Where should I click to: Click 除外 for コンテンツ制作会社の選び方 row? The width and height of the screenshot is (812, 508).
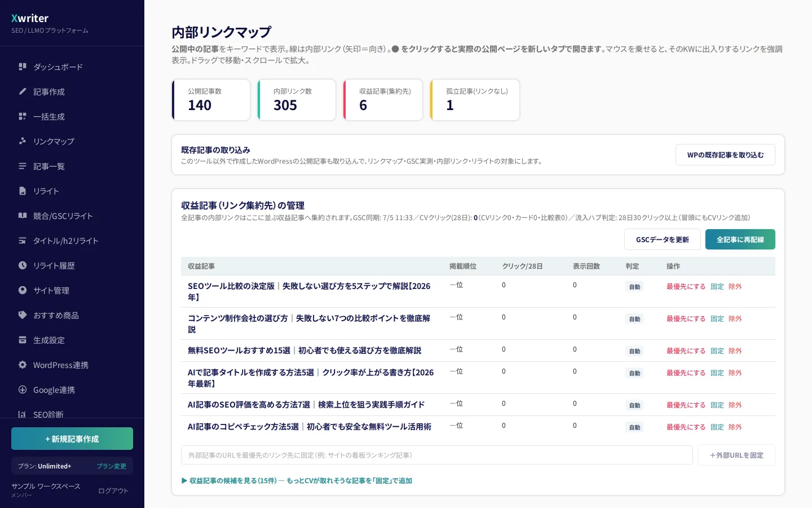pos(735,319)
